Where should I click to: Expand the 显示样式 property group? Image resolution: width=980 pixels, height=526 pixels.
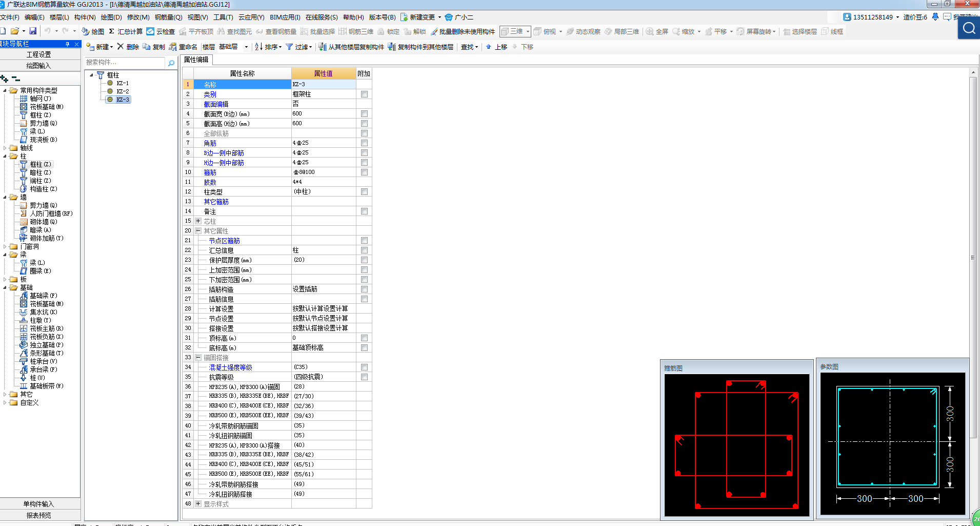click(198, 504)
